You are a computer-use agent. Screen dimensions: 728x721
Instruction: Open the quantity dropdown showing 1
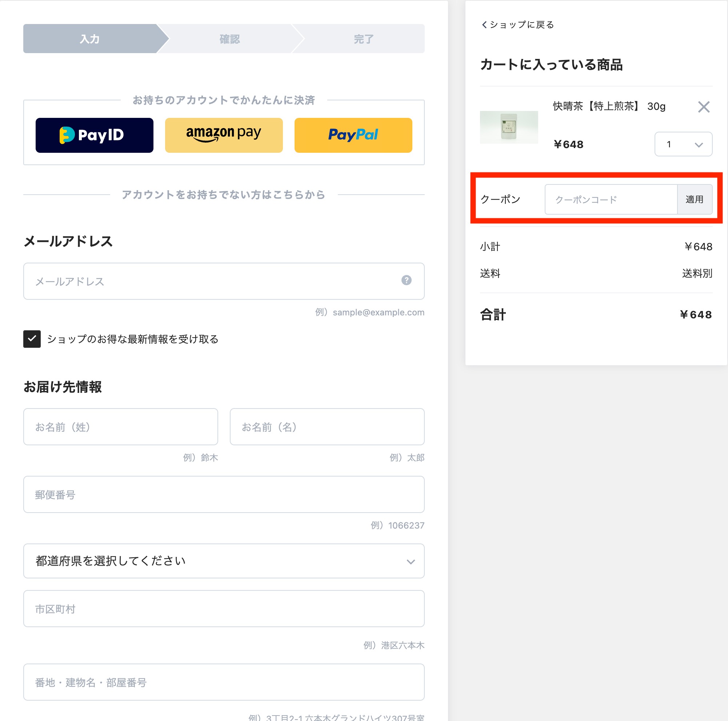[683, 144]
